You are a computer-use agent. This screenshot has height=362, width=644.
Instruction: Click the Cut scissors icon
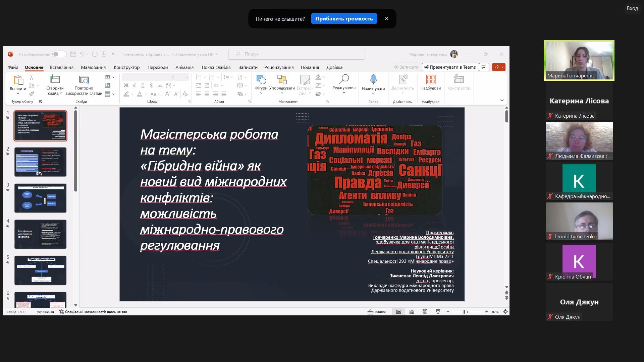click(32, 77)
